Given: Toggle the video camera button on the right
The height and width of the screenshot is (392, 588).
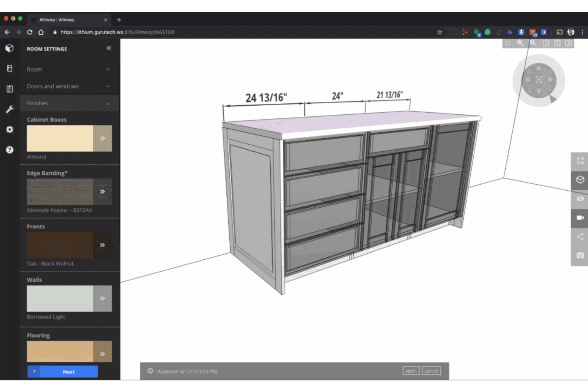Looking at the screenshot, I should coord(580,218).
